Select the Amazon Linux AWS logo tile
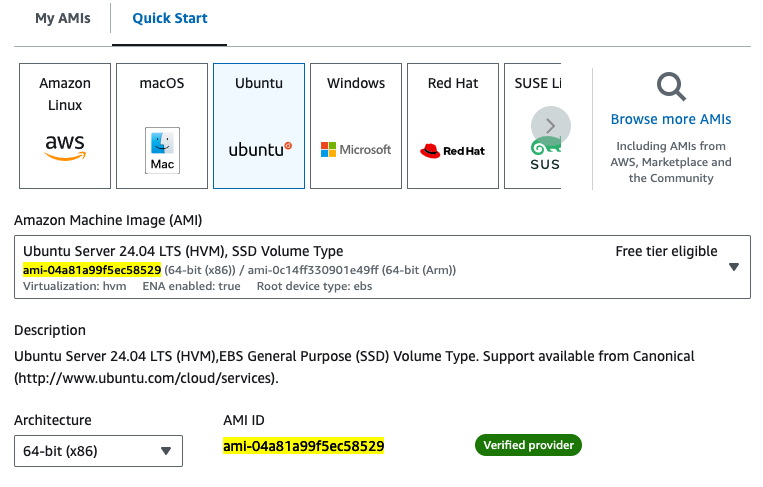 point(65,126)
